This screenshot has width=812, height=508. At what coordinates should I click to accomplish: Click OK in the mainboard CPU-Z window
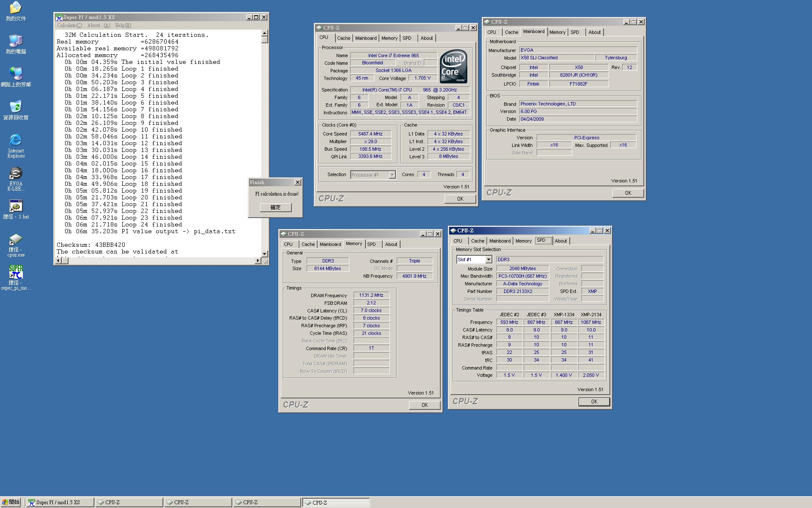(628, 193)
